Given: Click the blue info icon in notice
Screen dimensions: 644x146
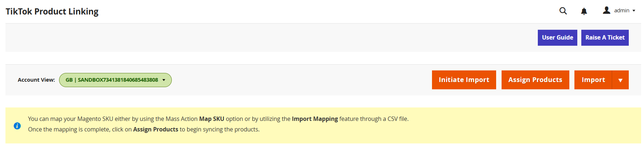Looking at the screenshot, I should 17,126.
